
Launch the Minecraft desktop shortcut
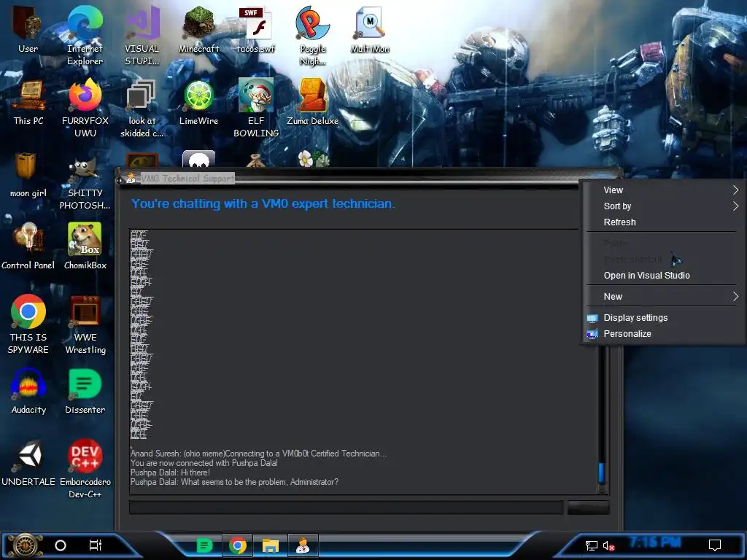199,29
